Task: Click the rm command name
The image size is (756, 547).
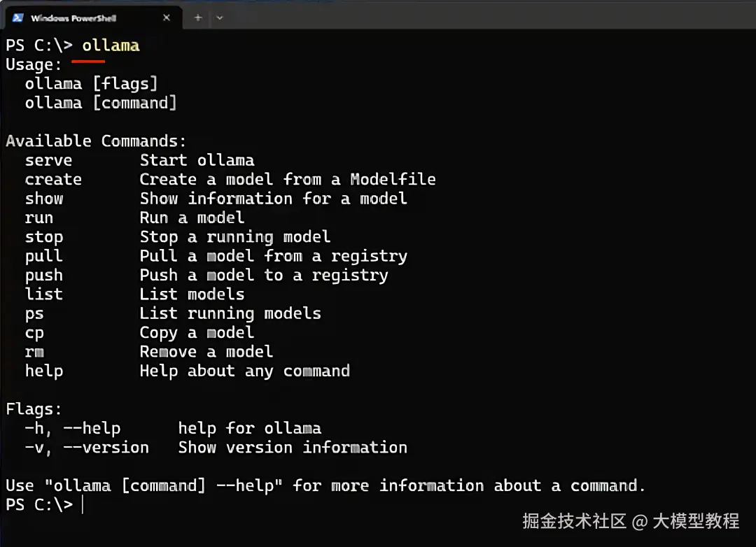Action: point(34,352)
